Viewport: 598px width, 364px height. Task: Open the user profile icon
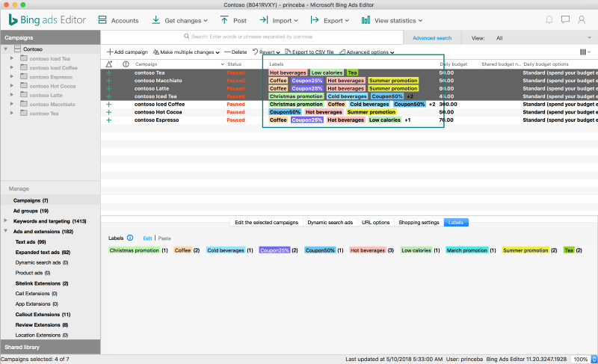coord(582,20)
